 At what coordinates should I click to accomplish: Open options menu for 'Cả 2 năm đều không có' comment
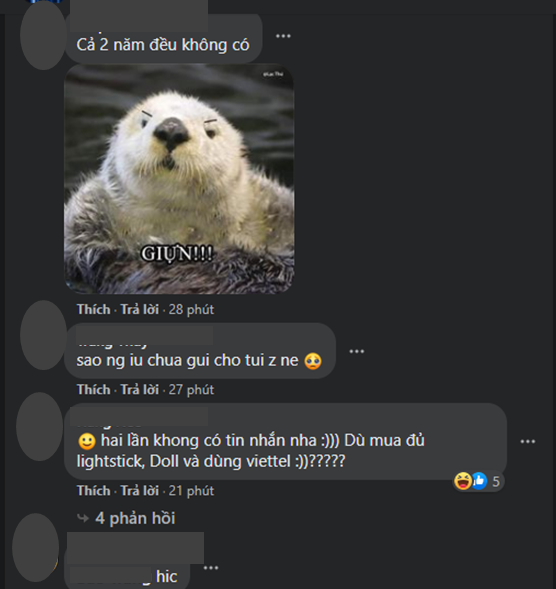283,36
